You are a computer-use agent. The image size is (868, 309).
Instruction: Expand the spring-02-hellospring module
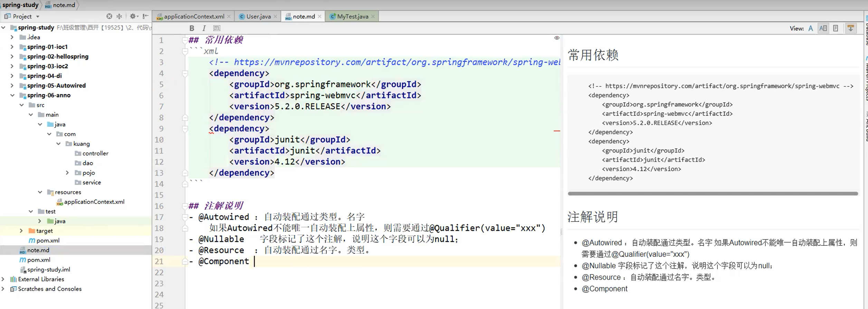(12, 56)
